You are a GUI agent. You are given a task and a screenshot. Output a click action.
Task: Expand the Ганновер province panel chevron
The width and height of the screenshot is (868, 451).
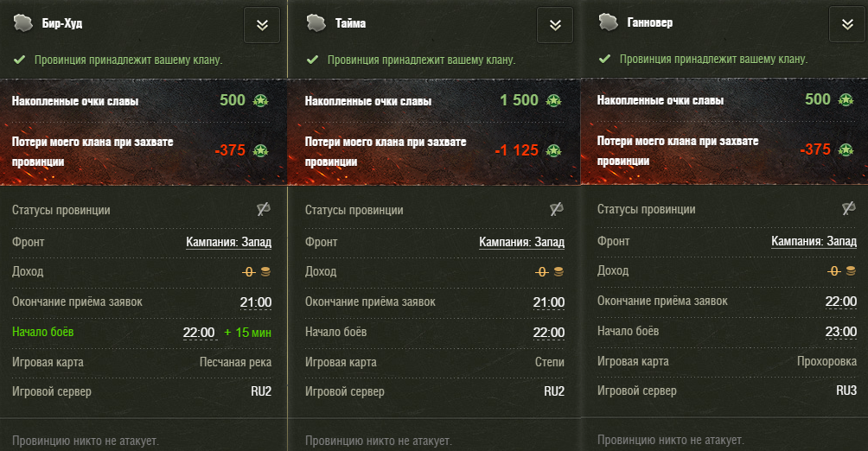point(847,24)
